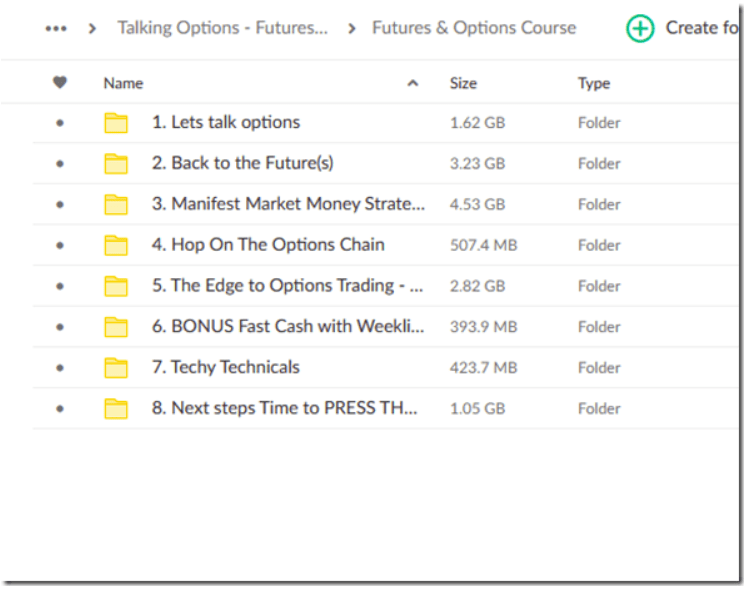Sort by the Type column header

tap(594, 83)
